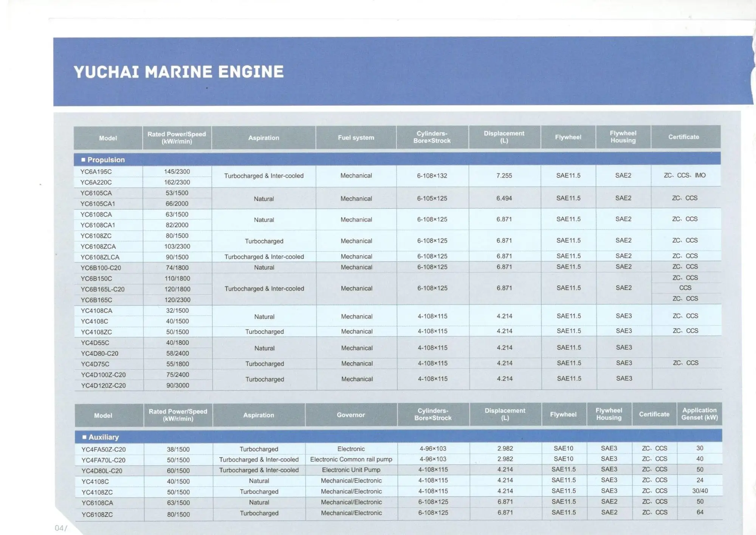
Task: Click the YUCHAI MARINE ENGINE title
Action: 178,72
